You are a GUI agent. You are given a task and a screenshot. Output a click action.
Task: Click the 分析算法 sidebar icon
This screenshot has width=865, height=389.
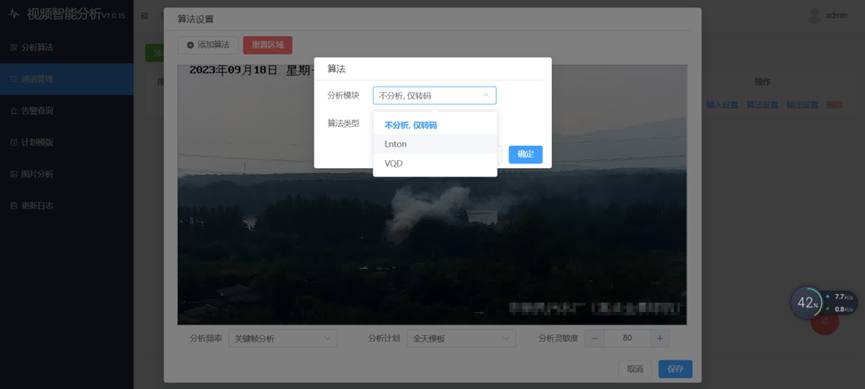[x=14, y=47]
